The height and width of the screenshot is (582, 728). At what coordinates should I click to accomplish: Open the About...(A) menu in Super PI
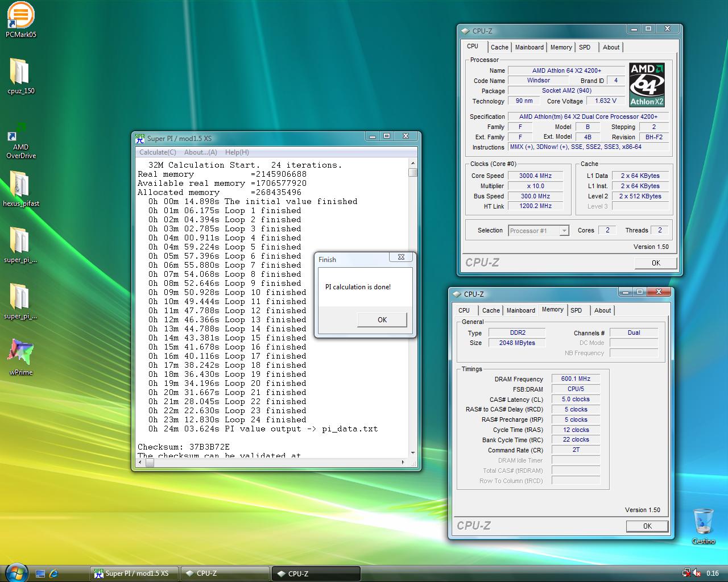(x=200, y=152)
